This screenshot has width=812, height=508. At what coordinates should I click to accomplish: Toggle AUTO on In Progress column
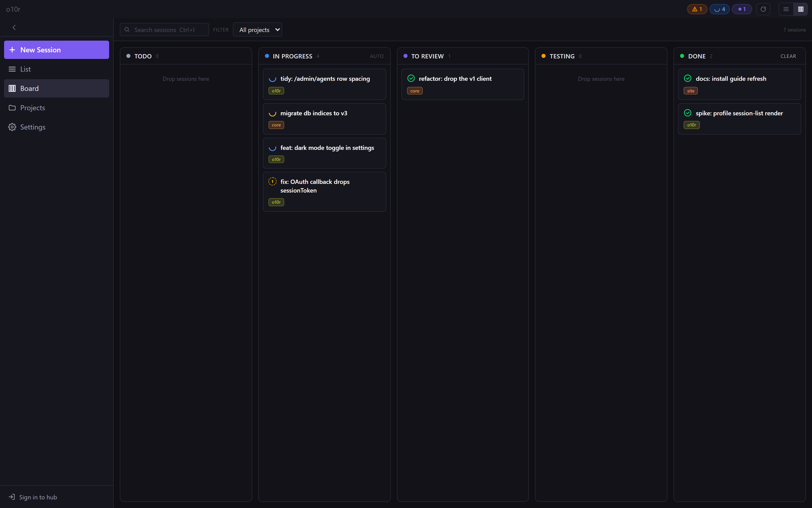(x=377, y=56)
